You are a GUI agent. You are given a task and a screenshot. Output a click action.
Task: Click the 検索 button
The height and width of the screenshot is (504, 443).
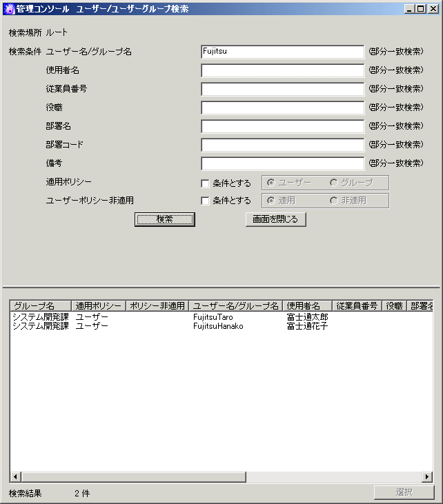click(x=165, y=219)
